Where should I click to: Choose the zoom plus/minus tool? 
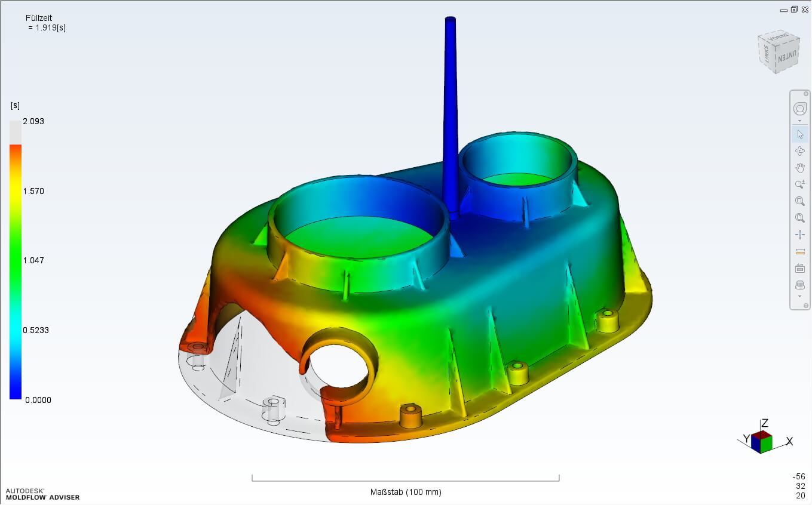(x=800, y=184)
